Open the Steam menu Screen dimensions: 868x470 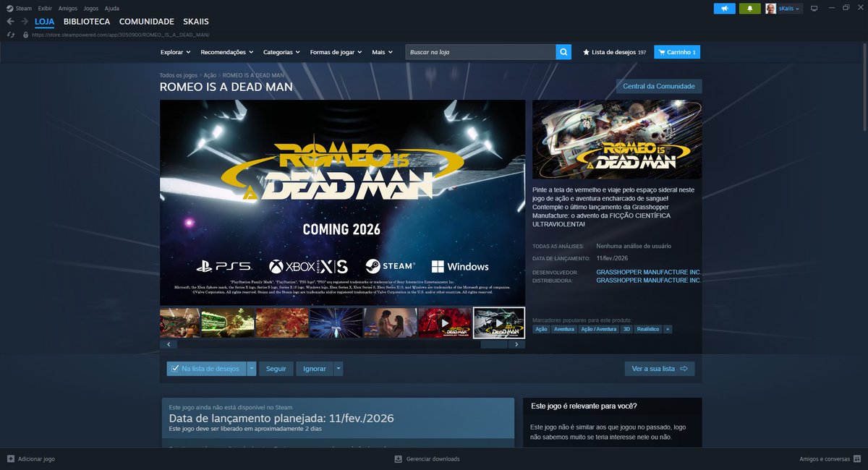click(24, 8)
